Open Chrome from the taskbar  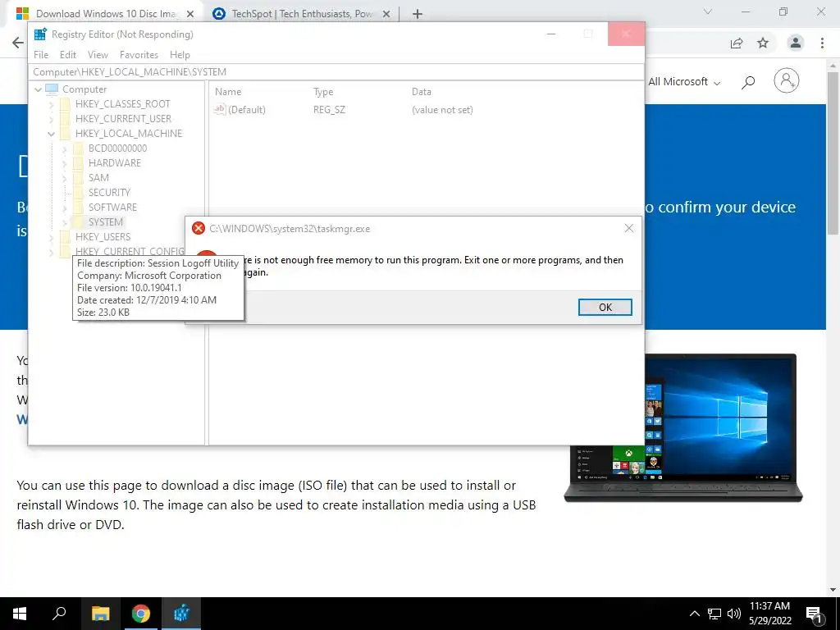click(x=141, y=614)
